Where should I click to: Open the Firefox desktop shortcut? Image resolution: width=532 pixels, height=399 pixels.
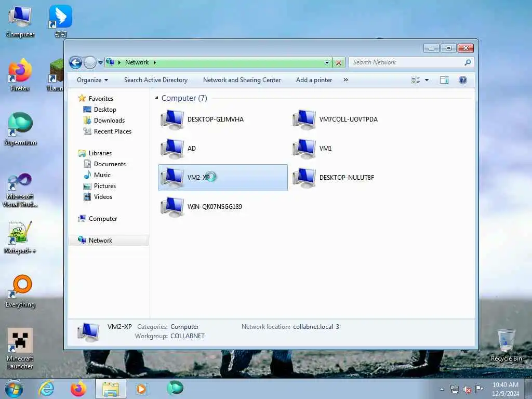pos(20,75)
